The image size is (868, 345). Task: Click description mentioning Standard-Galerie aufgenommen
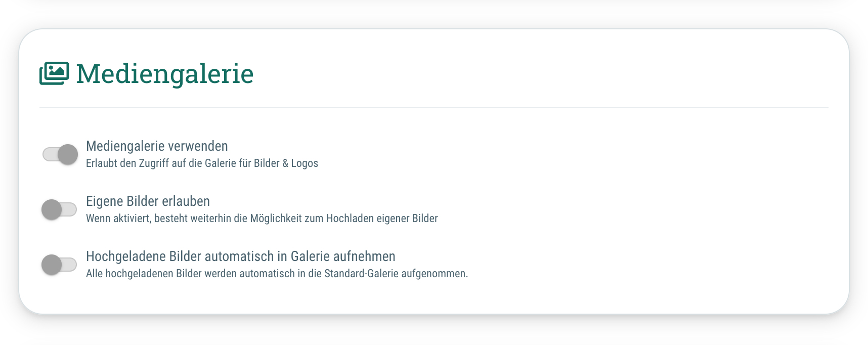tap(277, 274)
